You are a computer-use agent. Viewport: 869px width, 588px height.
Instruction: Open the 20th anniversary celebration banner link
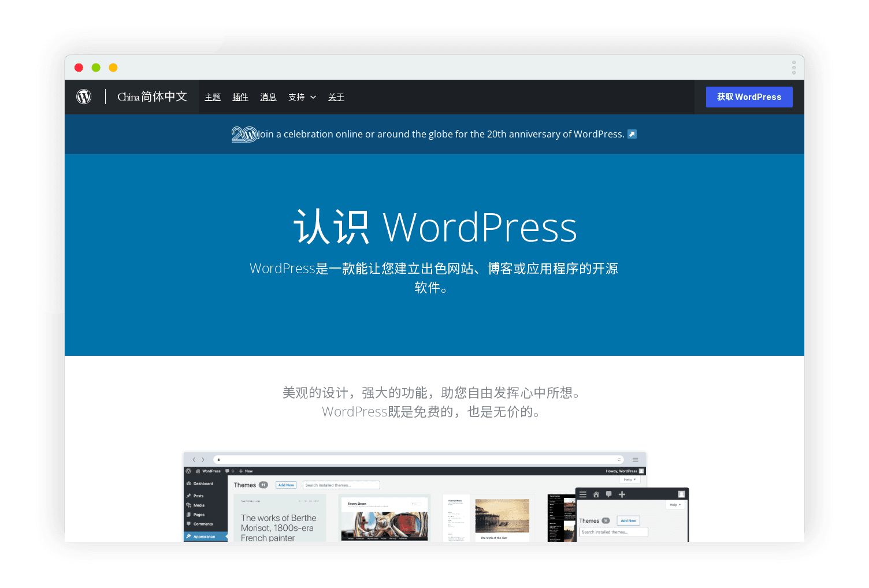[x=441, y=134]
